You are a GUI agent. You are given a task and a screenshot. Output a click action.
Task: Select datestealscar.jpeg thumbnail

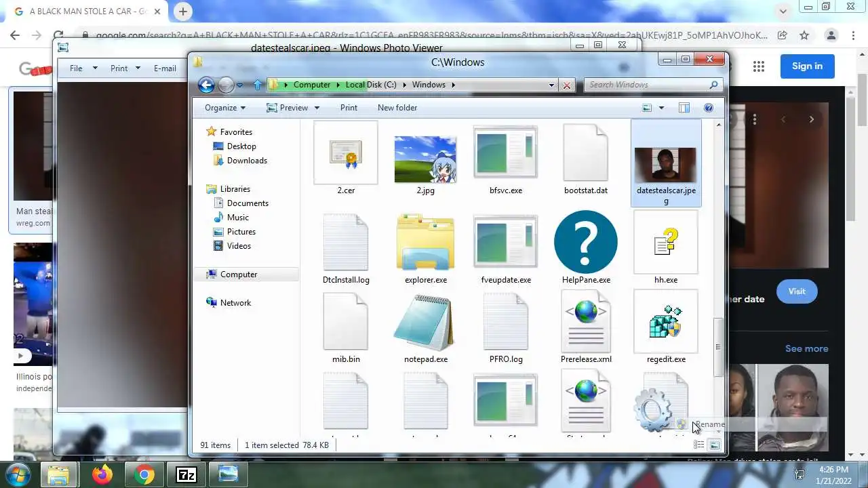click(666, 164)
